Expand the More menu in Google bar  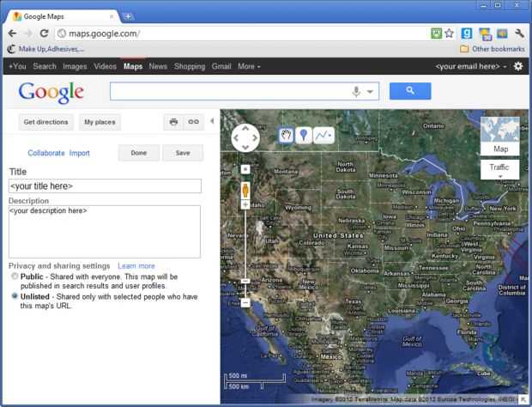click(249, 66)
